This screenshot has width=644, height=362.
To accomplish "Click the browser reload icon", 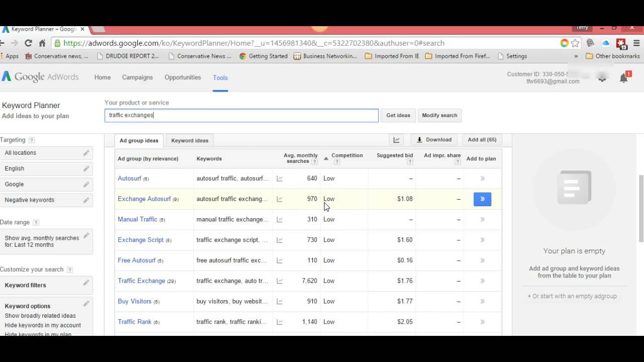I will click(28, 43).
